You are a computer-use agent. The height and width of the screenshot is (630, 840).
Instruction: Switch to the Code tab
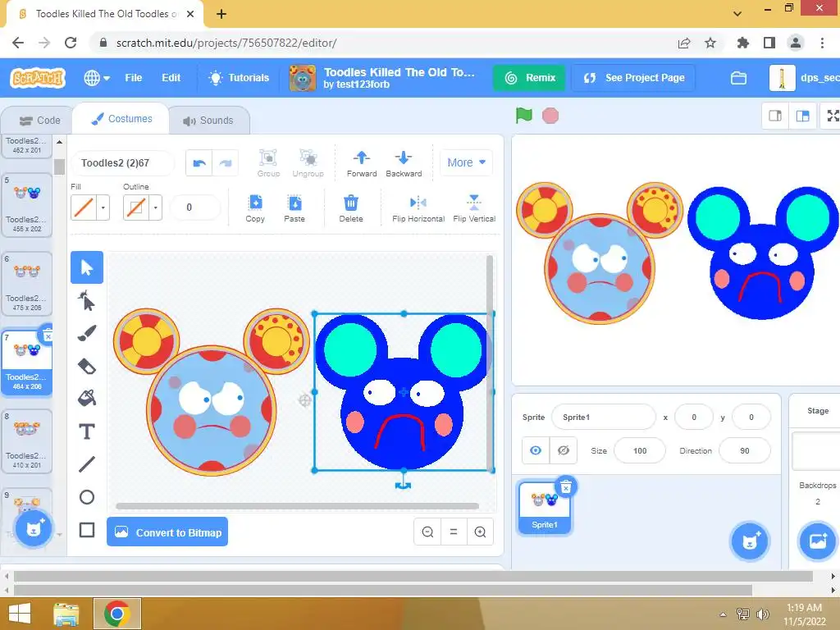tap(39, 121)
